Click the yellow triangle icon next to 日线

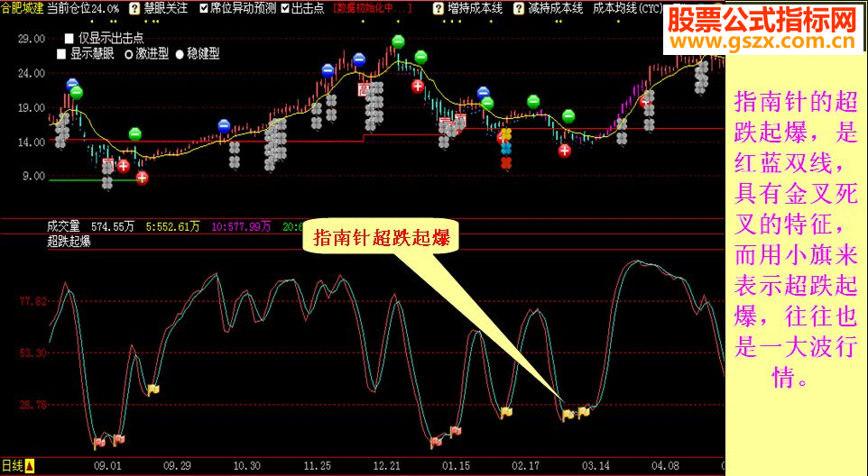click(30, 466)
